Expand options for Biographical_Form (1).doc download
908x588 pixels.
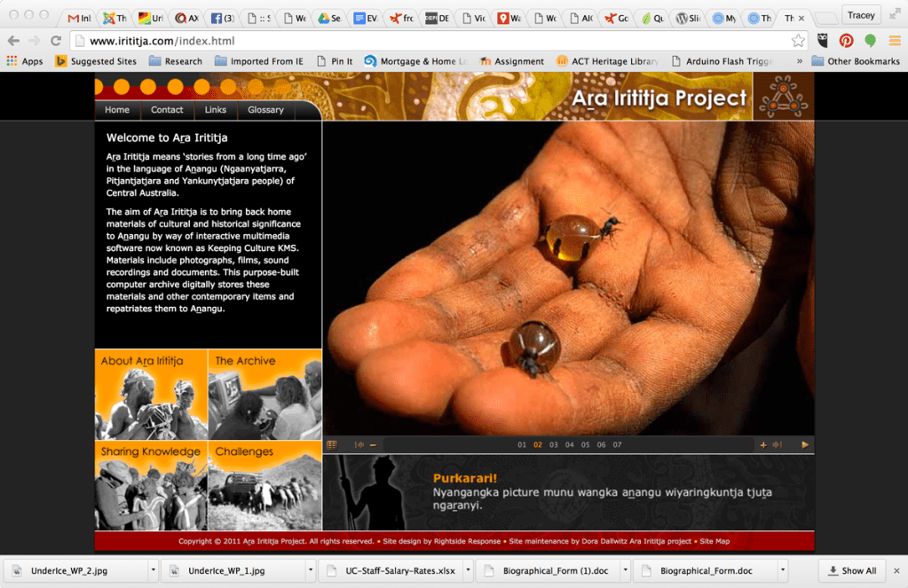[626, 570]
